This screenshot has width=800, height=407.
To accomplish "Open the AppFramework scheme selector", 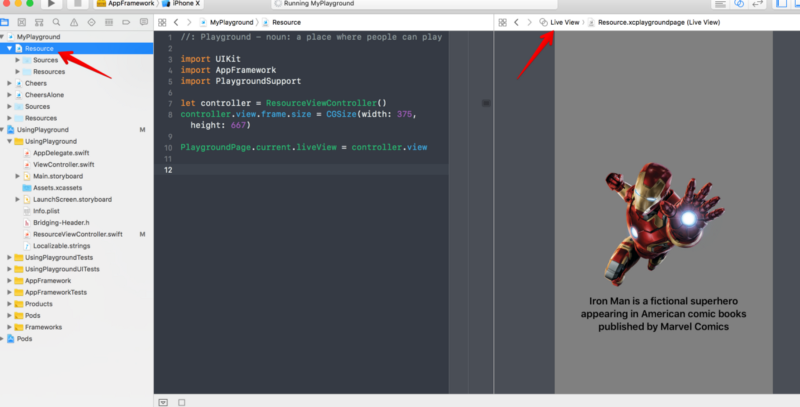I will [126, 4].
